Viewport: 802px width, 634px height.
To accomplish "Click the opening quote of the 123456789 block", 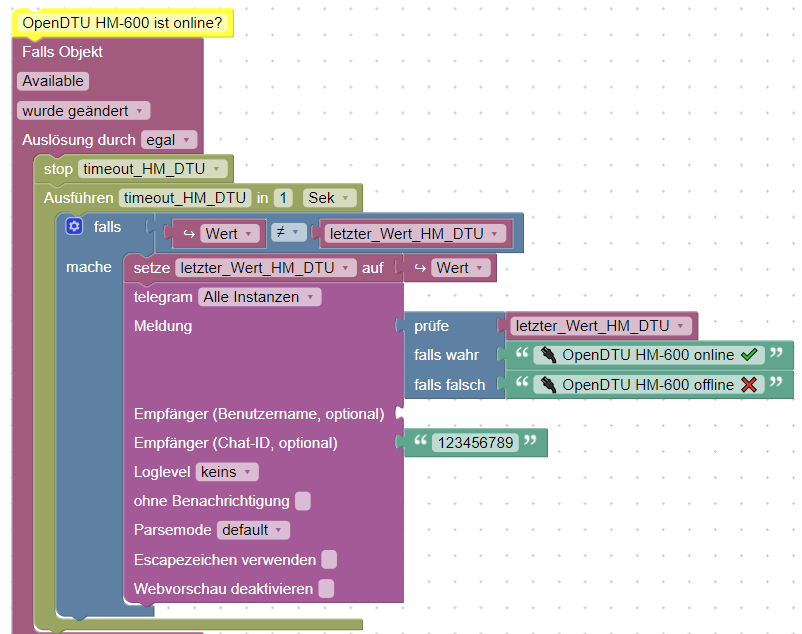I will (x=420, y=440).
